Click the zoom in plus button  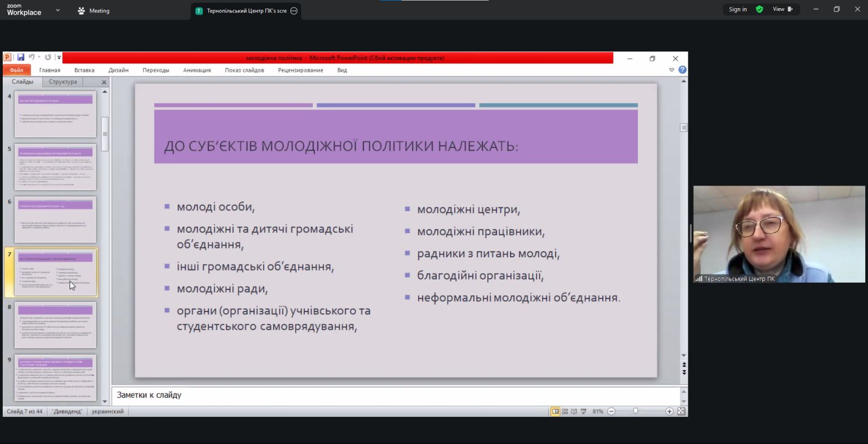669,411
